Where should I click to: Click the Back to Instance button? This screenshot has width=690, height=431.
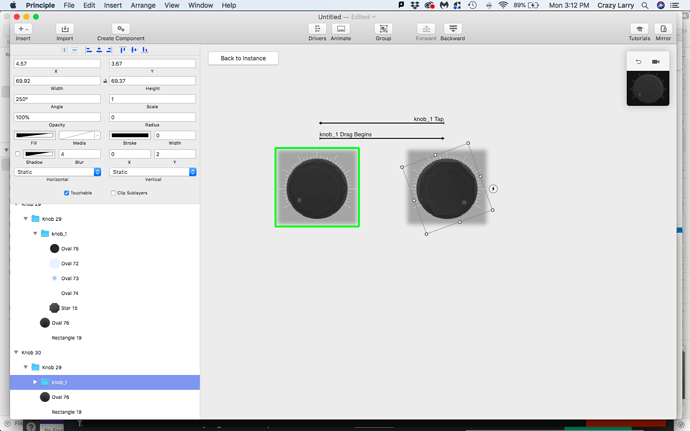pyautogui.click(x=243, y=58)
